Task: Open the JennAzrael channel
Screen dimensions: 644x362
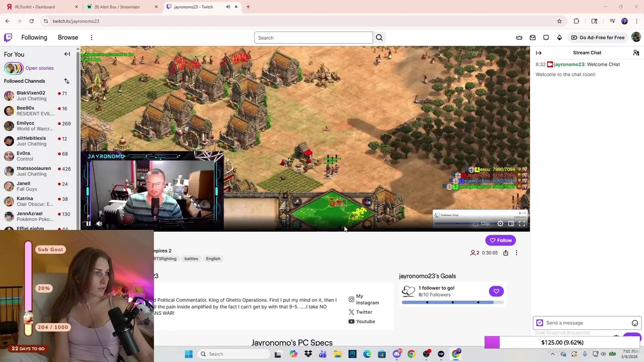Action: [38, 216]
